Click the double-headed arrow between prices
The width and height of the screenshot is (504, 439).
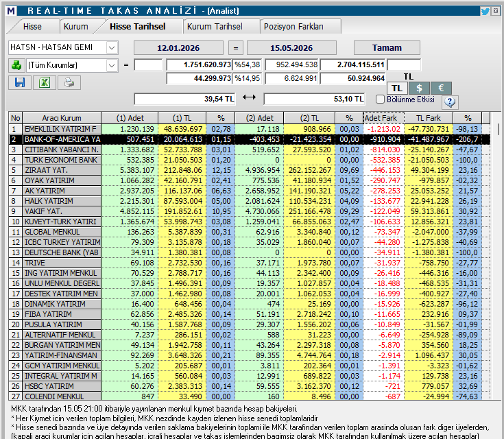tap(249, 97)
